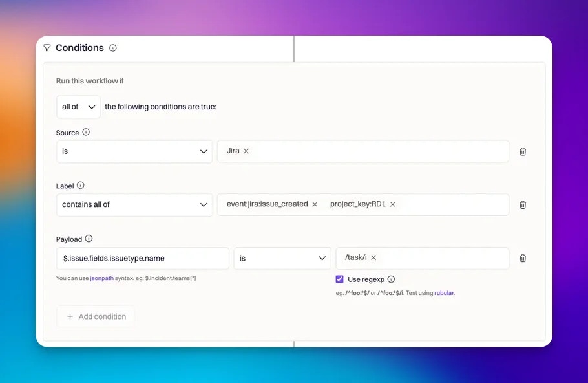588x383 pixels.
Task: Delete the Source condition with trash icon
Action: point(523,151)
